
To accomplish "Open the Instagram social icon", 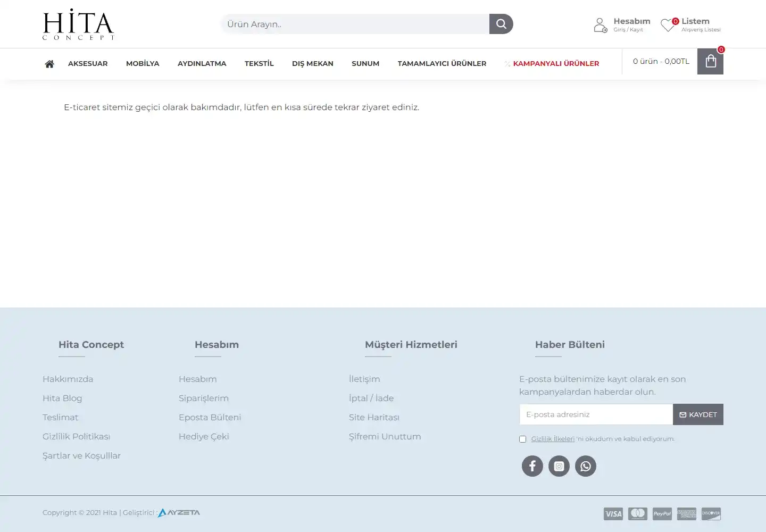I will (x=559, y=466).
